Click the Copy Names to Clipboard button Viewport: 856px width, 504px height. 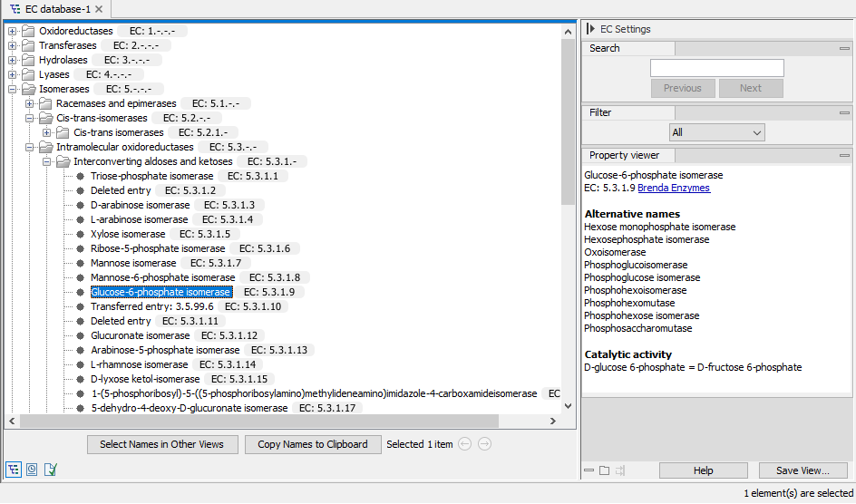(x=313, y=444)
